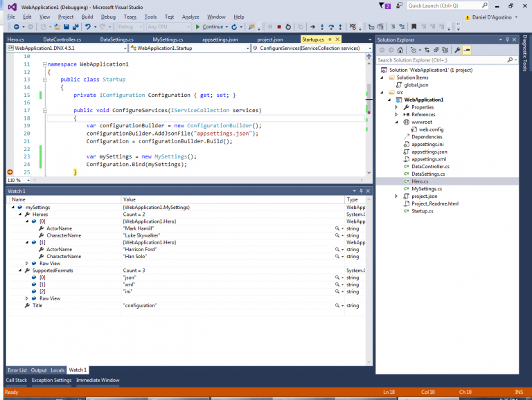Open the Error List tab
The width and height of the screenshot is (532, 400).
[17, 370]
